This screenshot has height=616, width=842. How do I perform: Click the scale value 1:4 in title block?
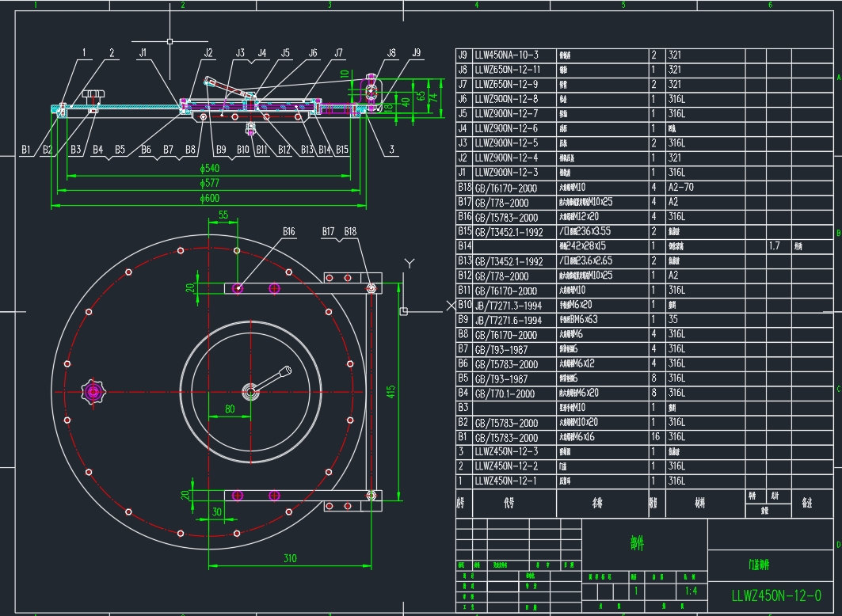692,591
